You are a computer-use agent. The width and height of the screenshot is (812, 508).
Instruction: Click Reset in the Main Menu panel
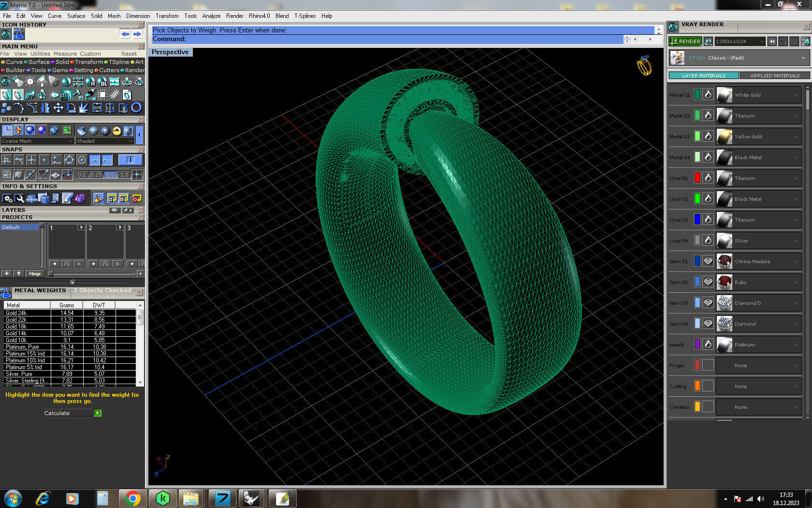(x=129, y=54)
